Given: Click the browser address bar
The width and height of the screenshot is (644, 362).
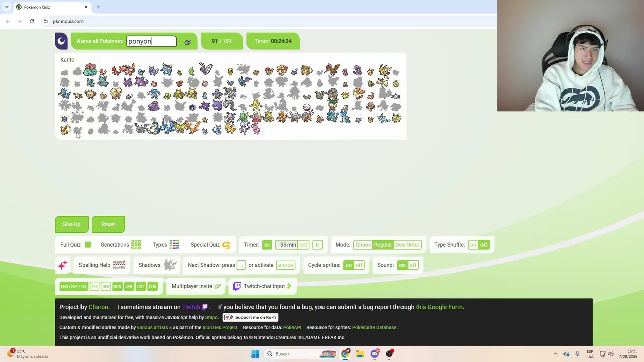Looking at the screenshot, I should click(267, 21).
